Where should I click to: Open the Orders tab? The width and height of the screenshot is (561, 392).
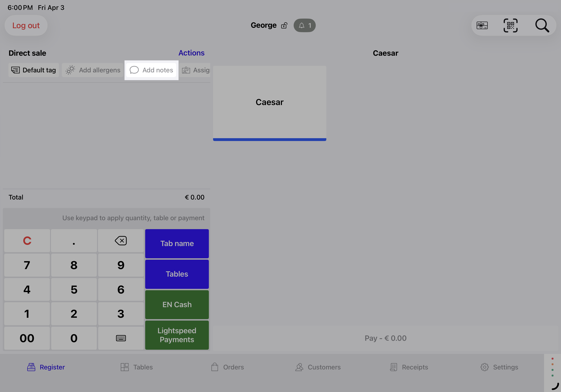point(227,367)
